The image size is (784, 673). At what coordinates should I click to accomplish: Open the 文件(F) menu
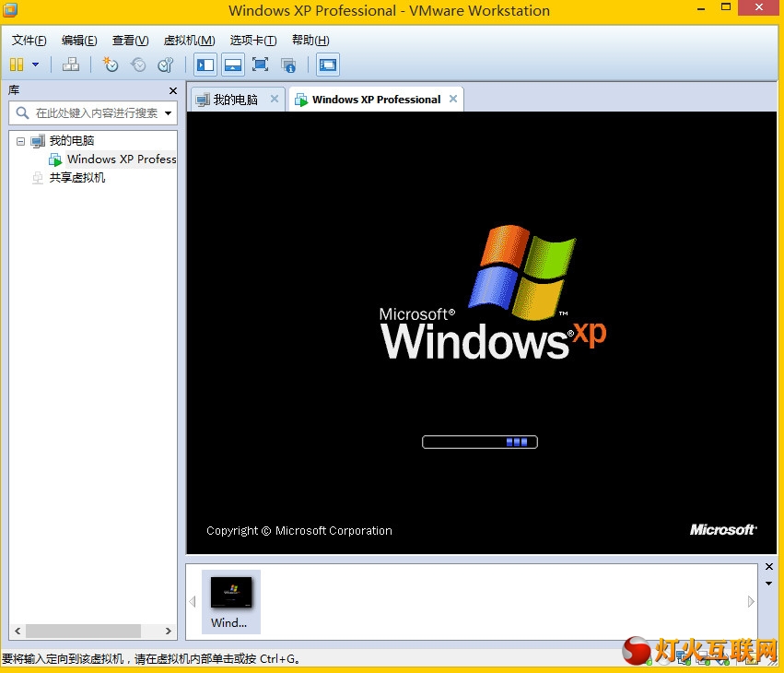(29, 40)
